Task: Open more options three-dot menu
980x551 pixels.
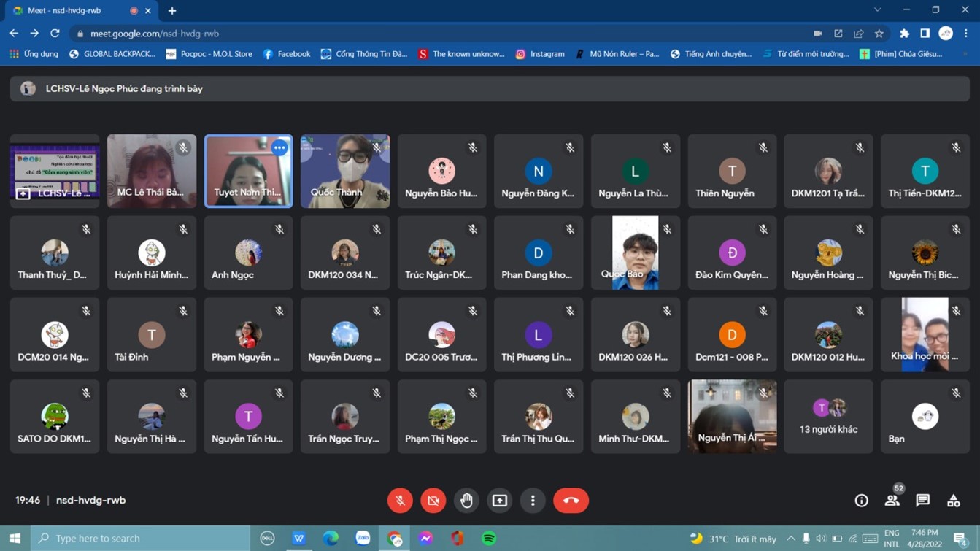Action: pos(533,501)
